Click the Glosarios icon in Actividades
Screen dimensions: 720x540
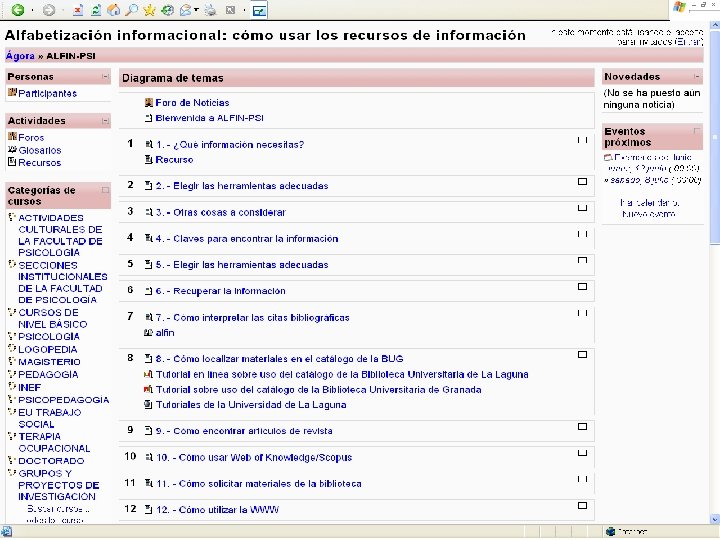(x=12, y=149)
